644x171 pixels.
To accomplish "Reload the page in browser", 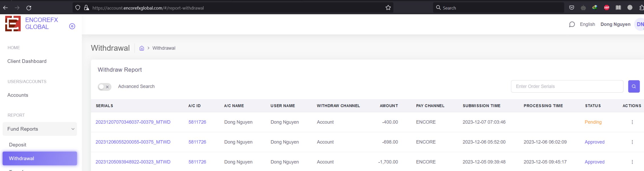I will coord(29,8).
